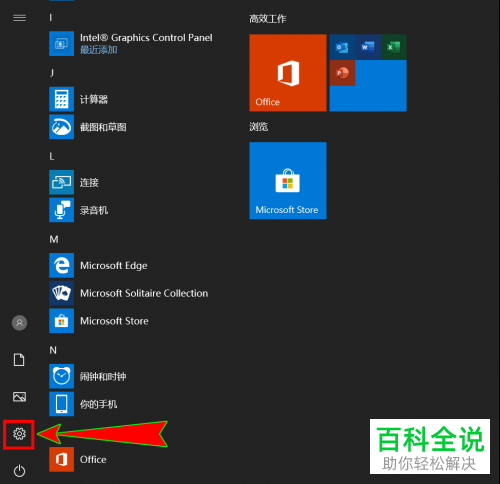Image resolution: width=500 pixels, height=484 pixels.
Task: Click the 浏览 tile group header
Action: pyautogui.click(x=259, y=127)
